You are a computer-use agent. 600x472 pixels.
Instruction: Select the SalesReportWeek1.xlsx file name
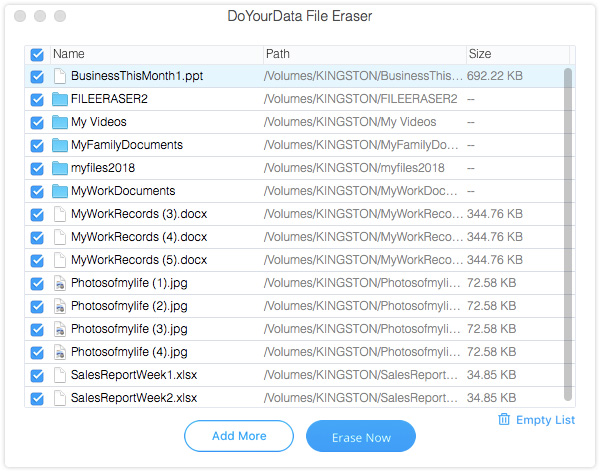tap(134, 375)
